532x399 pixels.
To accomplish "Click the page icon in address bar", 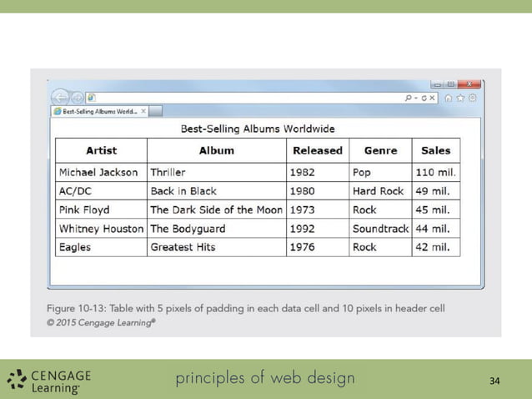I will point(91,98).
